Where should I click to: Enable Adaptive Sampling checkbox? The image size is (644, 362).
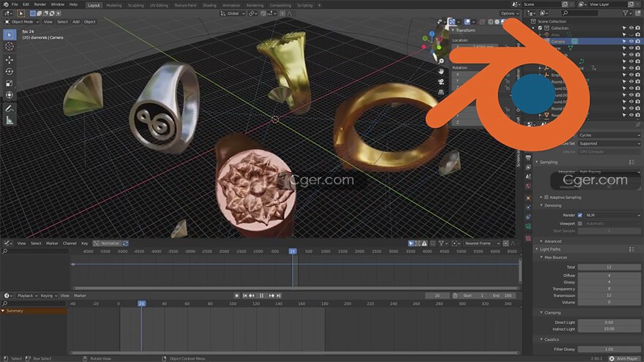point(546,197)
